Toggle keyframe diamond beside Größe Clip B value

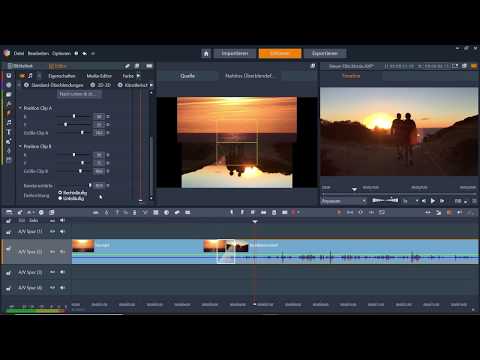tap(108, 171)
